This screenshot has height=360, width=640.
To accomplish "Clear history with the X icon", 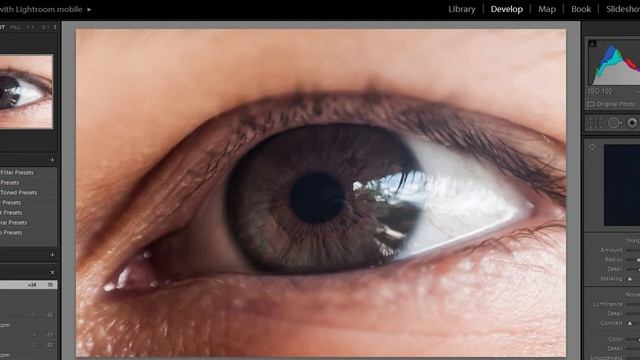I will click(x=52, y=272).
